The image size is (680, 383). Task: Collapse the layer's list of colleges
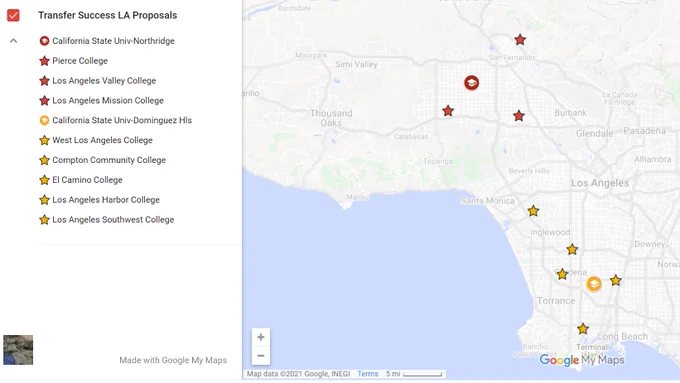(x=13, y=41)
